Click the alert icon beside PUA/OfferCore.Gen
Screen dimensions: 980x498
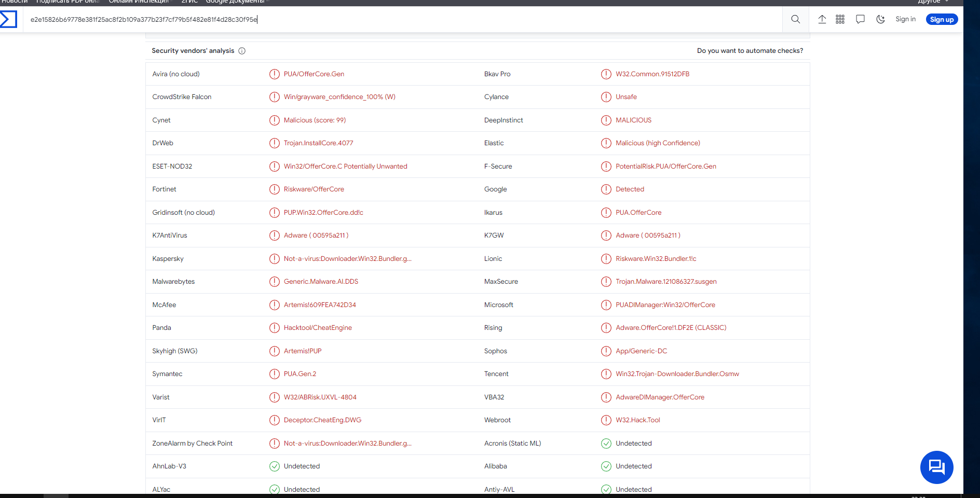tap(275, 74)
